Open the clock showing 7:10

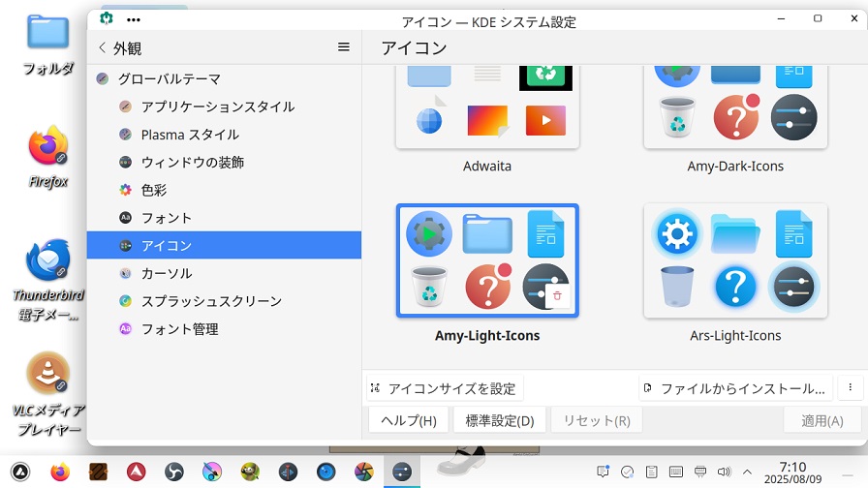(x=792, y=473)
